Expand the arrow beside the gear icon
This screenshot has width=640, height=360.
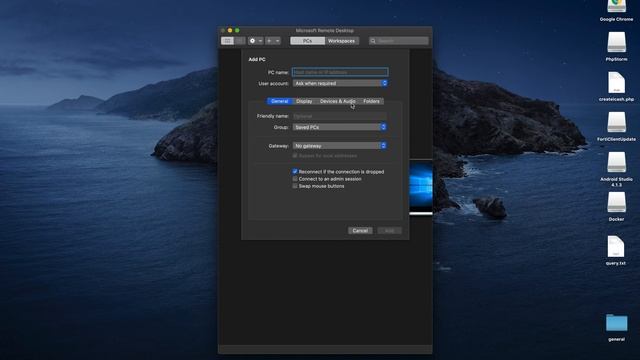pos(260,41)
